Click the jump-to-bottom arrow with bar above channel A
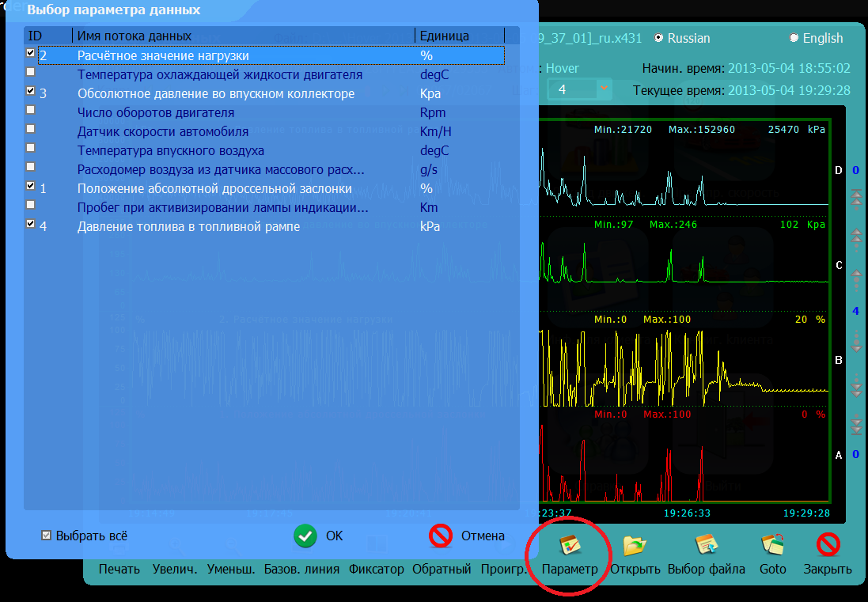868x602 pixels. point(856,426)
